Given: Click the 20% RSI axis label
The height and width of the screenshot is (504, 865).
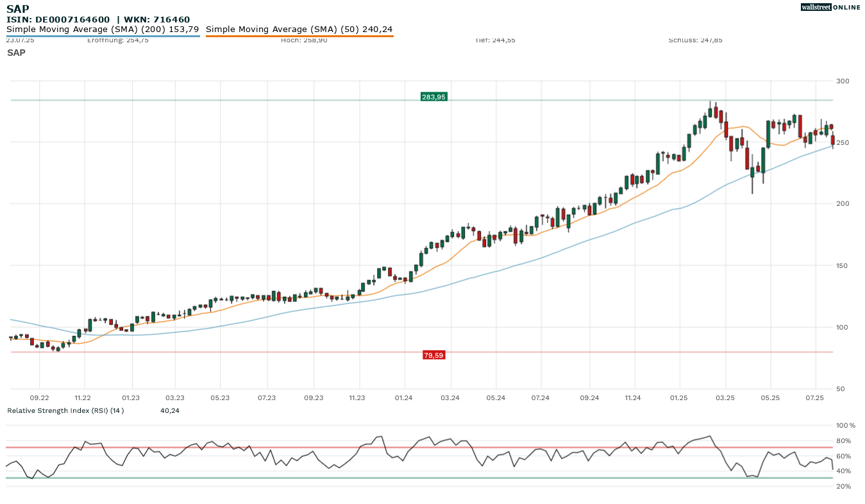Looking at the screenshot, I should (x=844, y=487).
